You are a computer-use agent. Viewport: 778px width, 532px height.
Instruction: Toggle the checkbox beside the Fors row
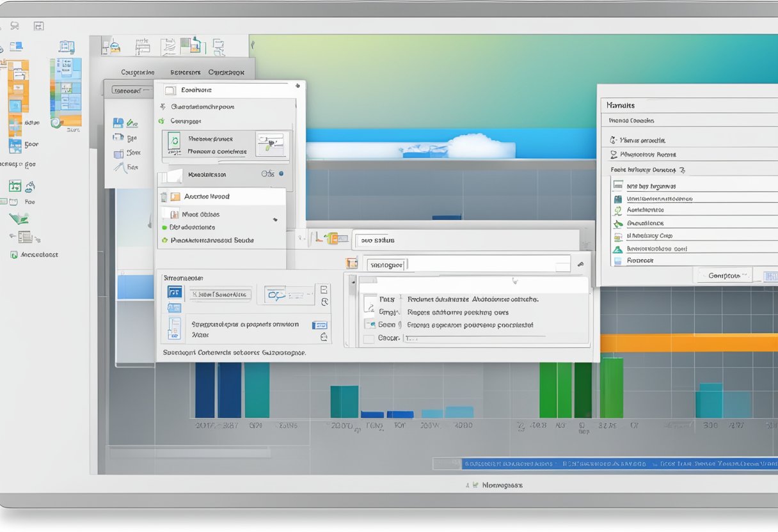pos(368,299)
